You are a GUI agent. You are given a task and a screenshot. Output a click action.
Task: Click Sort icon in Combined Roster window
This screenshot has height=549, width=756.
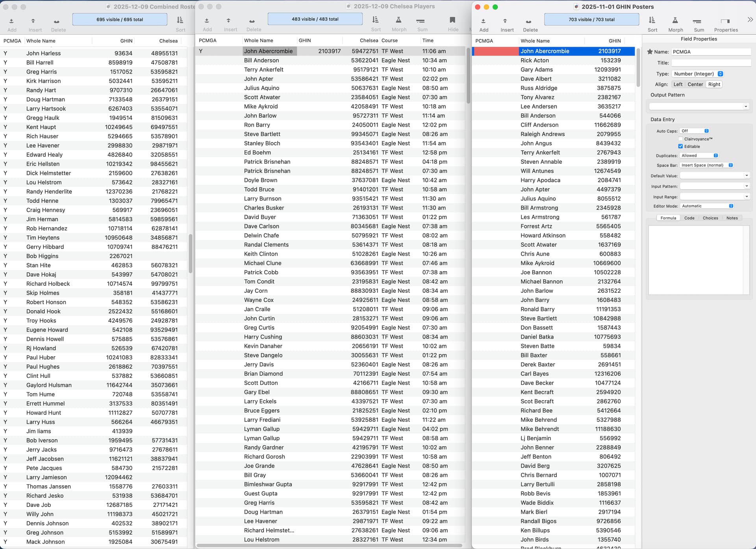180,21
